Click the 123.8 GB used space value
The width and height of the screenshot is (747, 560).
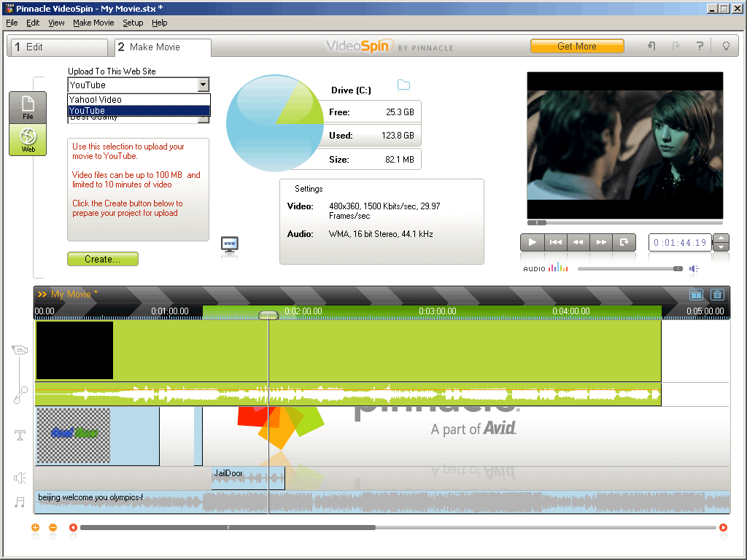398,136
